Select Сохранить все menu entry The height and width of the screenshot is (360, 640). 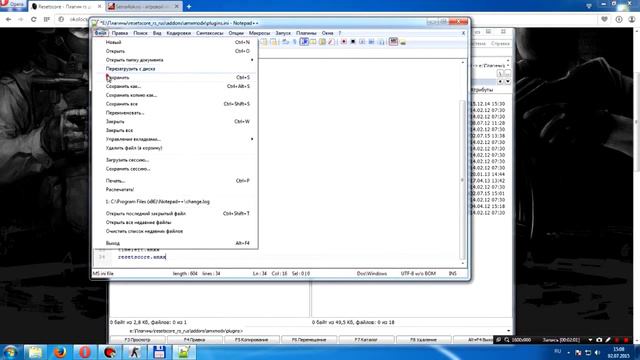[x=176, y=104]
